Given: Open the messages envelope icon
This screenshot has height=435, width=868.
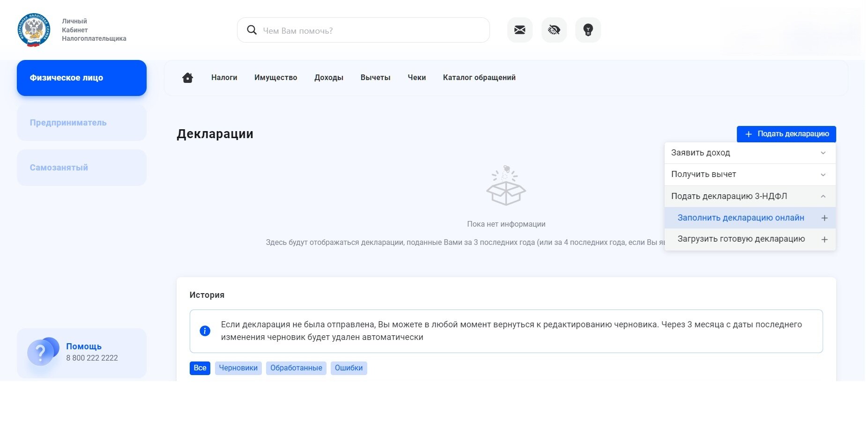Looking at the screenshot, I should tap(519, 30).
